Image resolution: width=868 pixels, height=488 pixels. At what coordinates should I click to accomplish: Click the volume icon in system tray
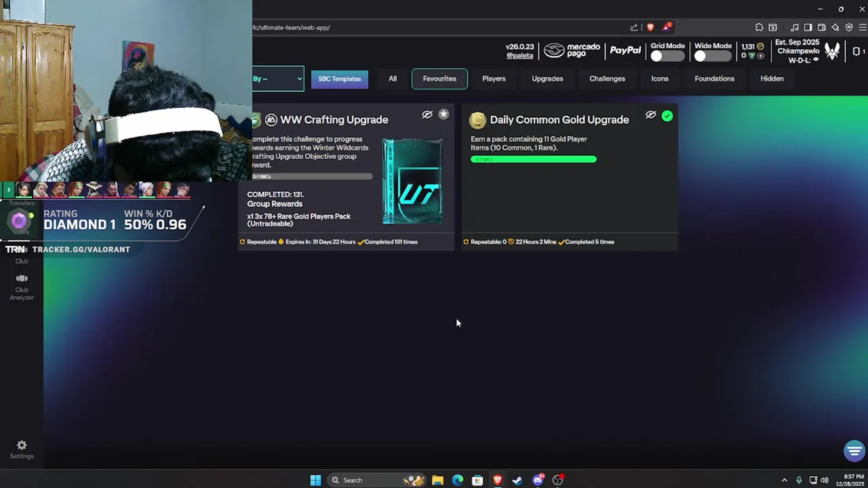(x=825, y=481)
